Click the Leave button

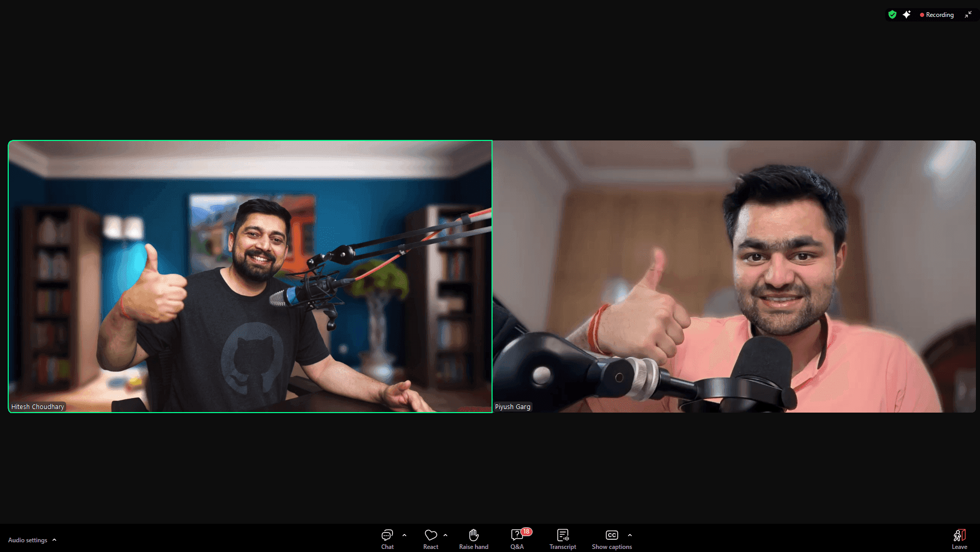(959, 538)
